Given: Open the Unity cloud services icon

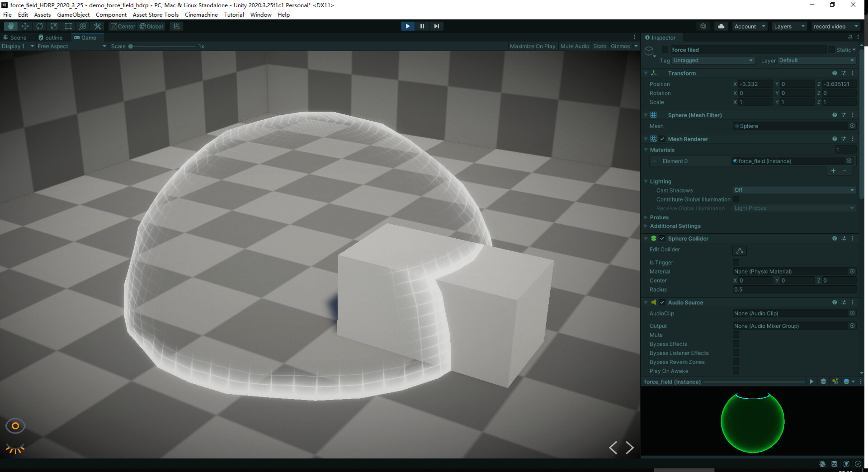Looking at the screenshot, I should tap(721, 26).
